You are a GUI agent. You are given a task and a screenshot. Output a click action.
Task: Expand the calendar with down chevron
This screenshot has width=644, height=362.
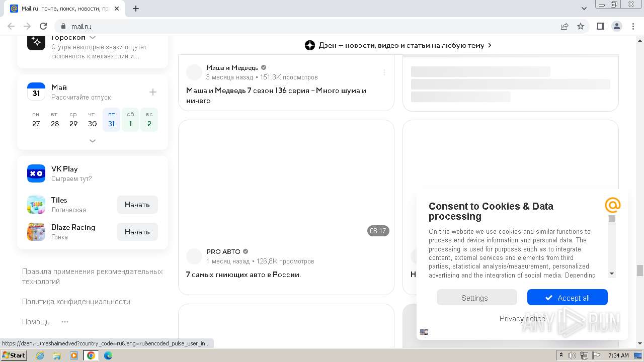(x=93, y=141)
